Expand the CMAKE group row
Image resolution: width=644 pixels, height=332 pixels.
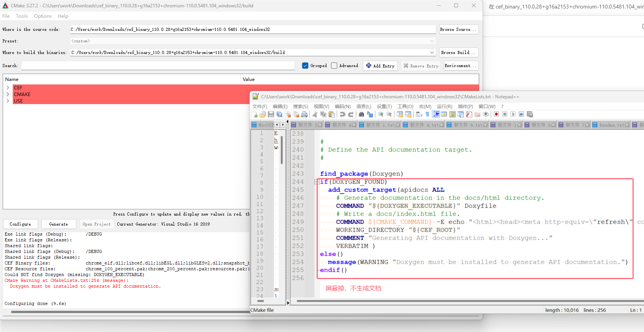pos(8,94)
